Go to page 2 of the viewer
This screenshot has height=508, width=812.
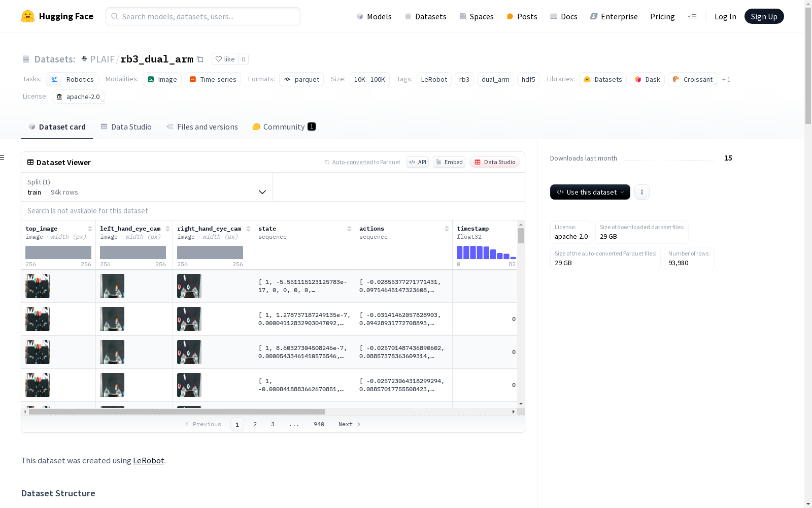tap(255, 424)
